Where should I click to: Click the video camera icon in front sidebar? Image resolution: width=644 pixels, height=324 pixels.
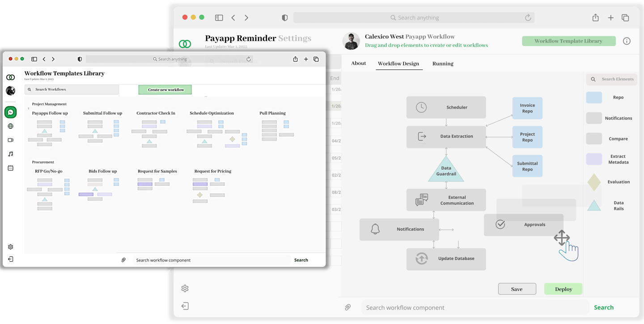pyautogui.click(x=11, y=140)
